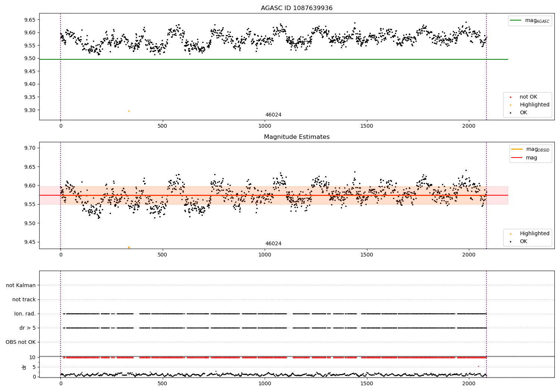This screenshot has height=392, width=560.
Task: Click the red "mag" legend entry in middle plot
Action: pyautogui.click(x=524, y=158)
